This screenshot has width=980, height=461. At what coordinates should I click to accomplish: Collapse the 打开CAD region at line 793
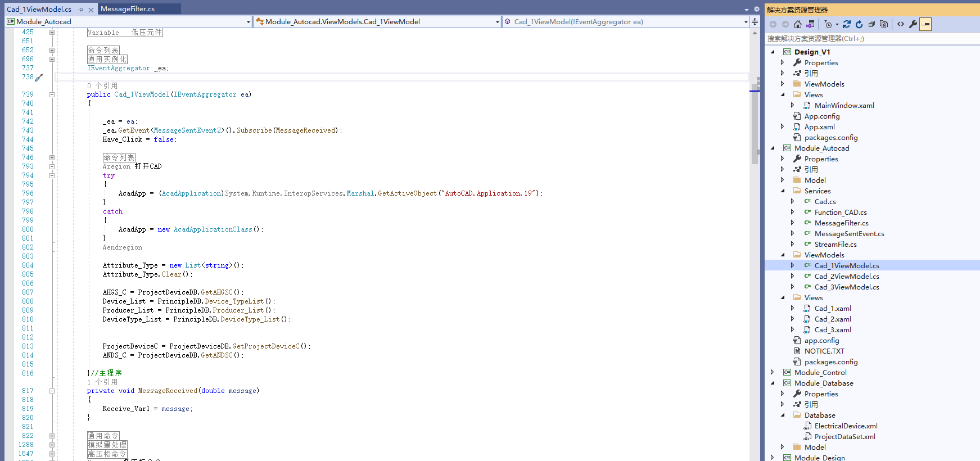coord(52,166)
